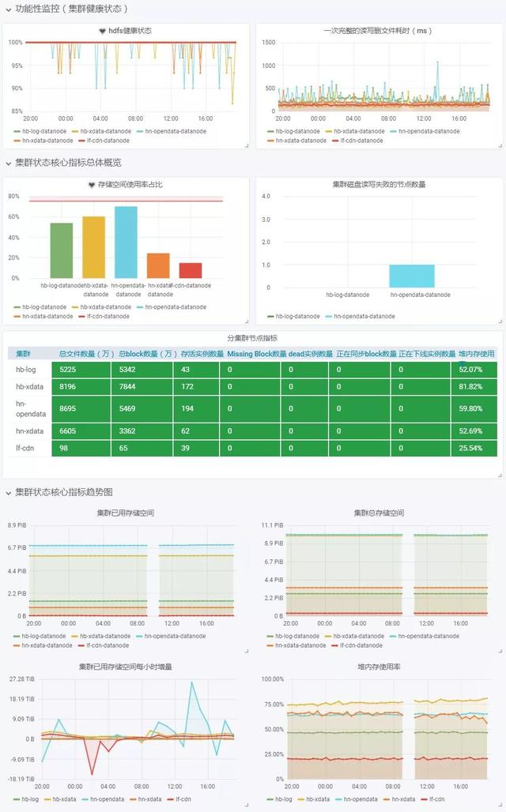Collapse the 功能性监控（集群健康状态）row chevron
This screenshot has width=506, height=812.
[x=8, y=9]
